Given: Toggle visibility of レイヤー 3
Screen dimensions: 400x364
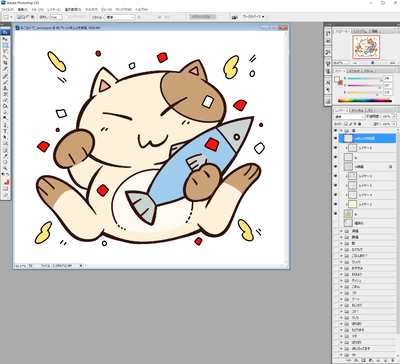Looking at the screenshot, I should tap(336, 176).
